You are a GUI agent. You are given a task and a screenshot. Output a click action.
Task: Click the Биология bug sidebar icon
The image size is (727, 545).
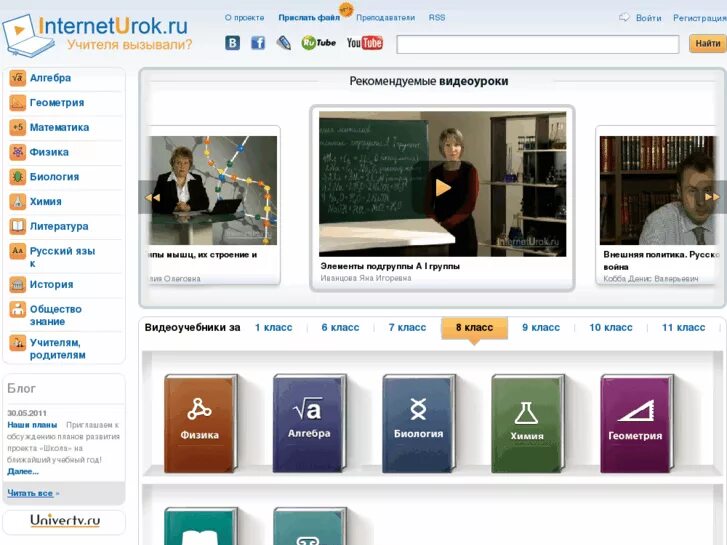point(18,177)
